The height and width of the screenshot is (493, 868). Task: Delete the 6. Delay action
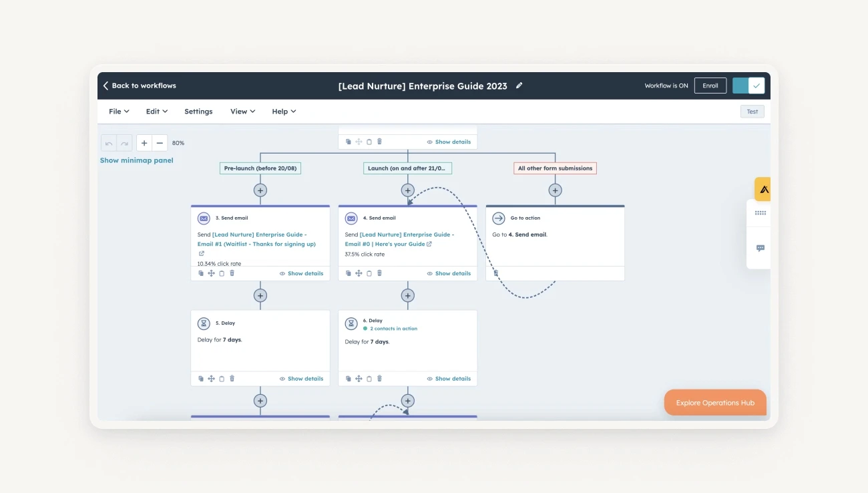[x=380, y=379]
